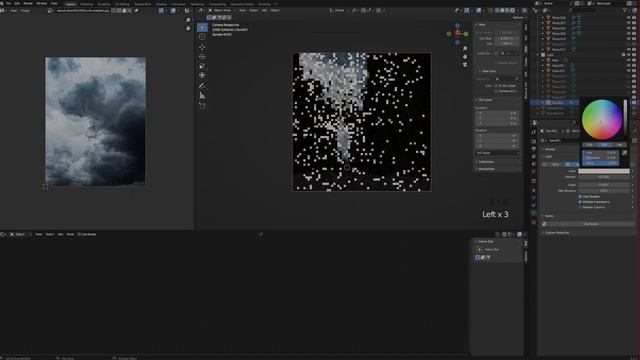Screen dimensions: 640x360
Task: Select the Add Cube tool
Action: coord(202,106)
